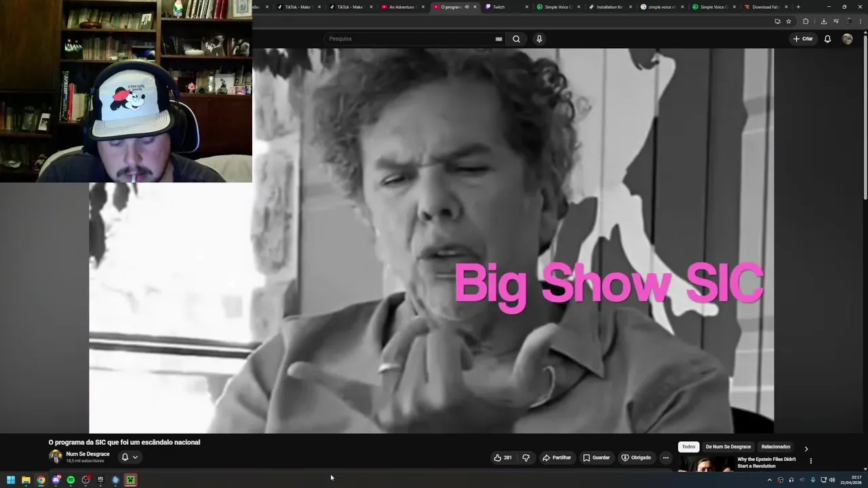Start voice search with microphone icon
868x488 pixels.
tap(539, 39)
